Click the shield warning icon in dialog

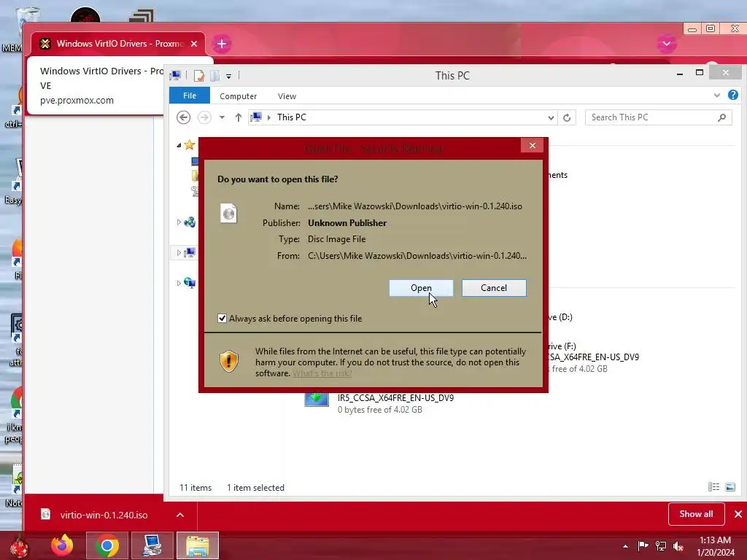click(x=228, y=361)
